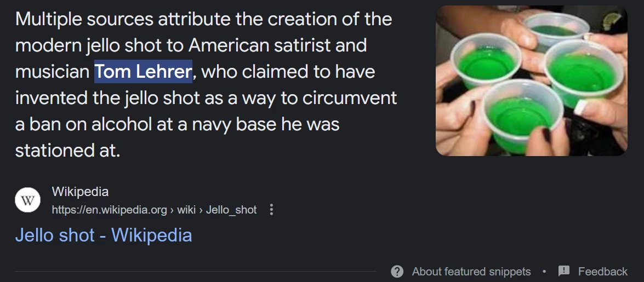Click the word musician in snippet
Image resolution: width=644 pixels, height=282 pixels.
(52, 72)
